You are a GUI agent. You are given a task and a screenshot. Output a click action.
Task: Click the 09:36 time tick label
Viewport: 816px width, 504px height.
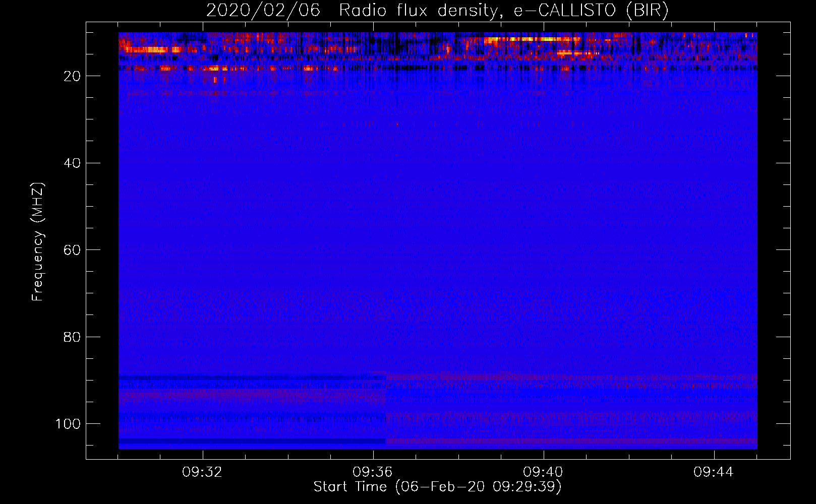(x=373, y=472)
